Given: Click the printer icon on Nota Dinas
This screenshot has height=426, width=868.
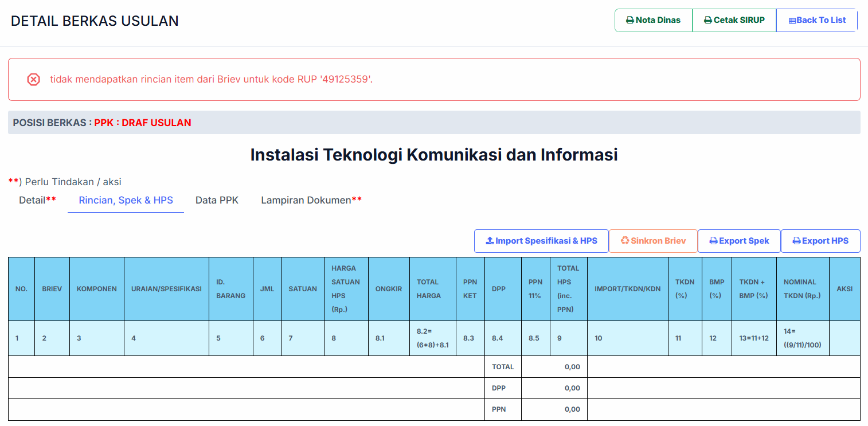Looking at the screenshot, I should click(x=630, y=20).
